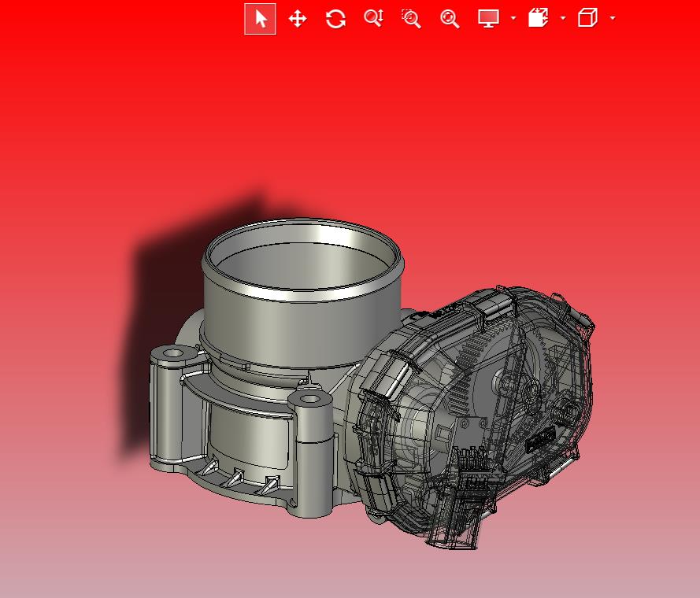Click the view orientation cube icon
Viewport: 700px width, 598px height.
(587, 18)
